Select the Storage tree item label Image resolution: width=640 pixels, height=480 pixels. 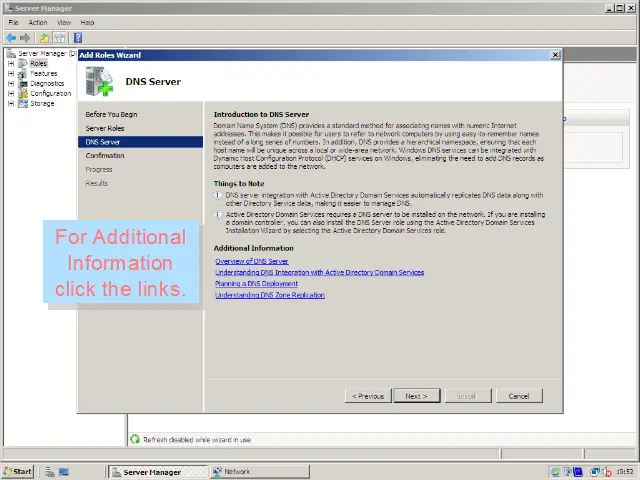point(42,103)
